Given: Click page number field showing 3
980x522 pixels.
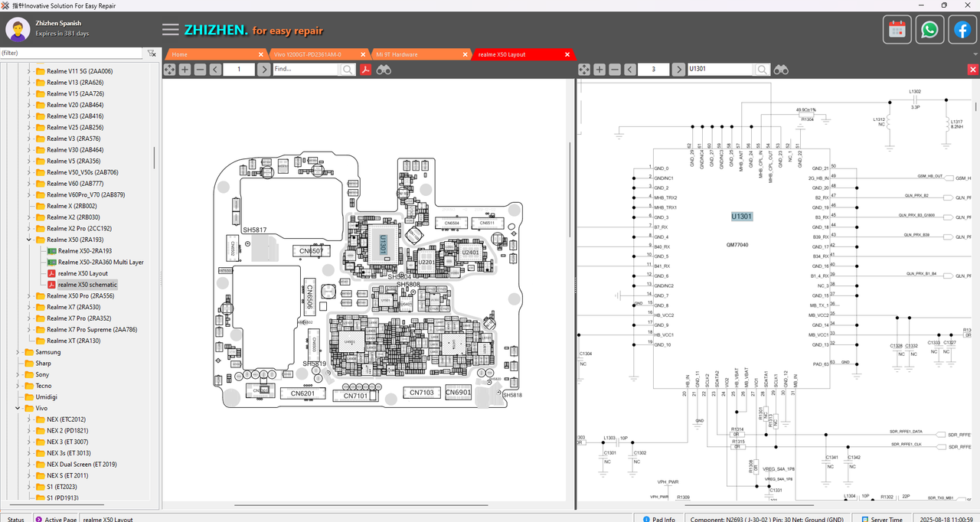Looking at the screenshot, I should [655, 70].
